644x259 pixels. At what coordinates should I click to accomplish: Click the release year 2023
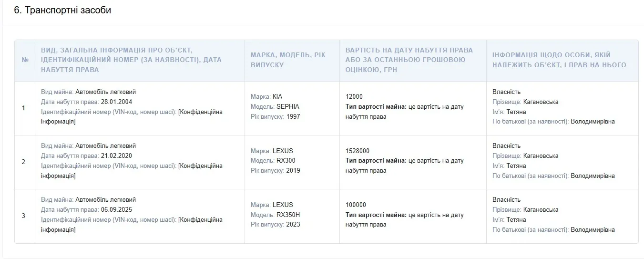(293, 225)
